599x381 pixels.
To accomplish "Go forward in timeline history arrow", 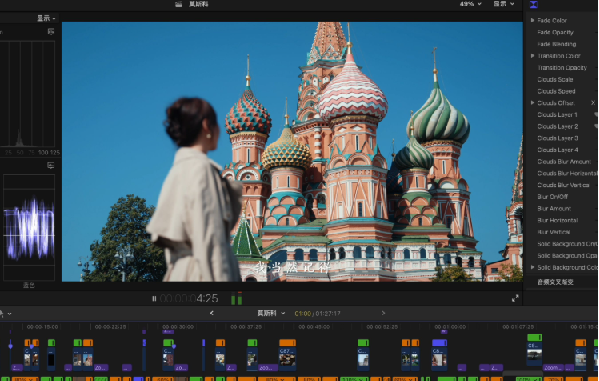I will click(383, 313).
